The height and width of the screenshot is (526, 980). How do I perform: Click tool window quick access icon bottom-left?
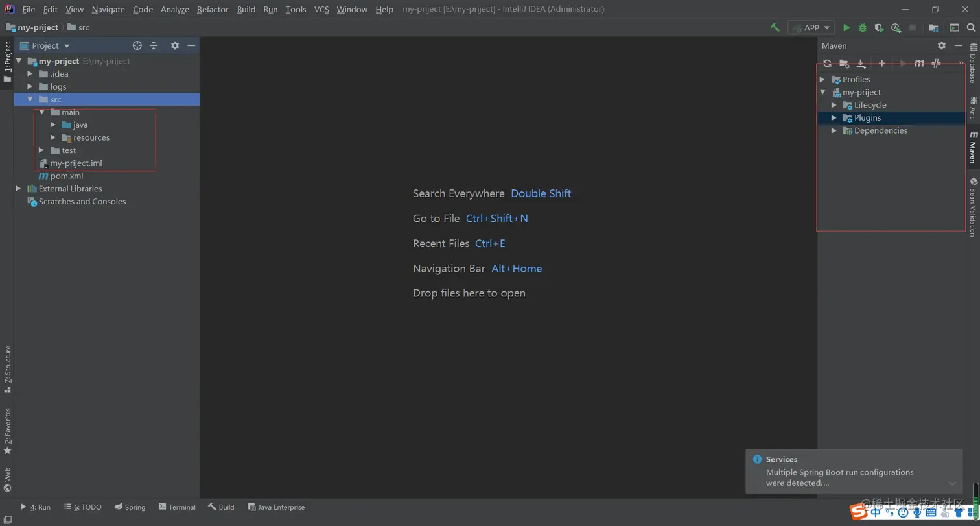pyautogui.click(x=7, y=519)
